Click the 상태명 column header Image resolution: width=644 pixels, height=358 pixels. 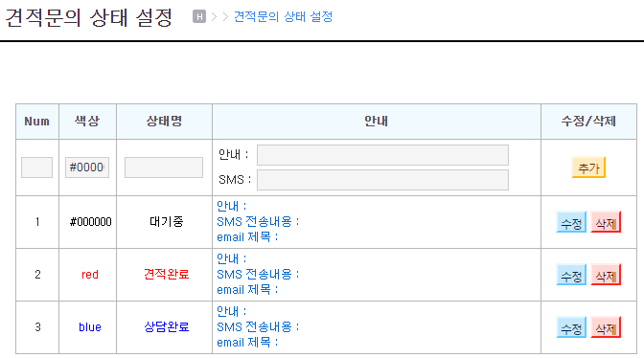[x=164, y=121]
